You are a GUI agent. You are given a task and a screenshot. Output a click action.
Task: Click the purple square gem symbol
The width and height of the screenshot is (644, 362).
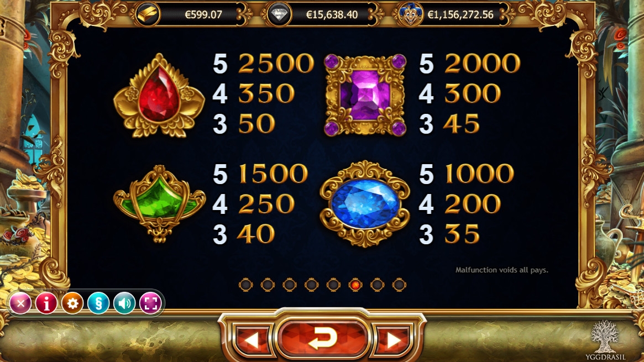(365, 95)
